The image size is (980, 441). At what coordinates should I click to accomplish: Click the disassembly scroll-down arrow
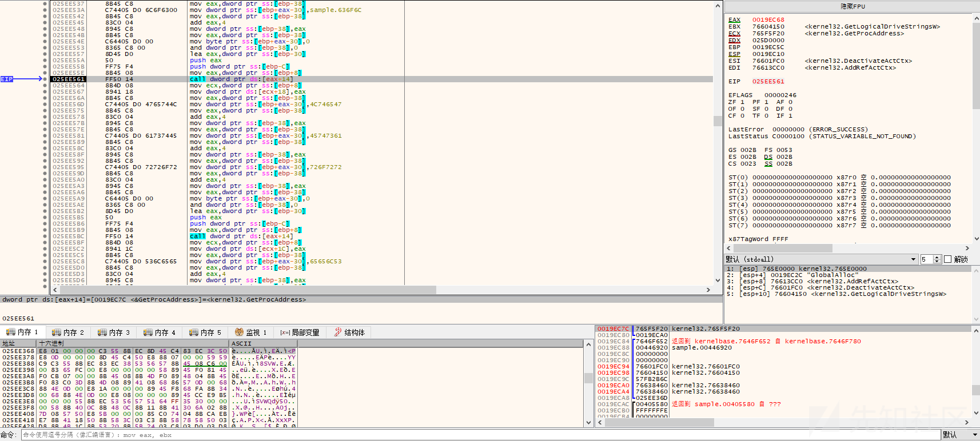pos(718,280)
